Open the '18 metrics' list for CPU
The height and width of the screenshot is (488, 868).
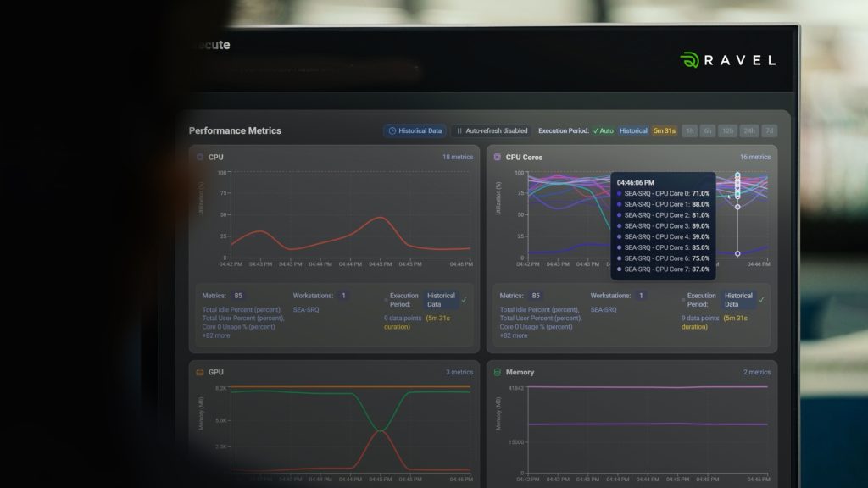(458, 157)
